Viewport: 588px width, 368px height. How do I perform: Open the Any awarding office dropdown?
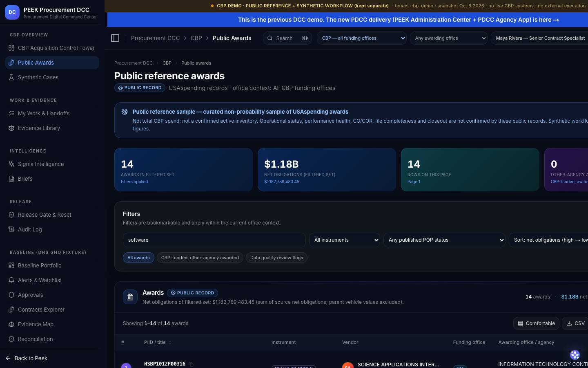(449, 38)
